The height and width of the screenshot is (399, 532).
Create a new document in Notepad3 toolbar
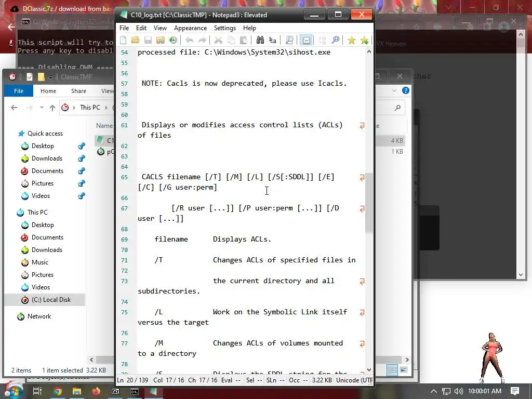(123, 41)
